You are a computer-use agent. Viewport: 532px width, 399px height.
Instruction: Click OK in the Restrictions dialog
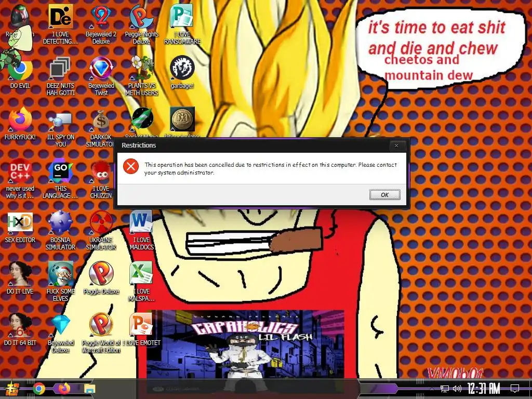384,195
